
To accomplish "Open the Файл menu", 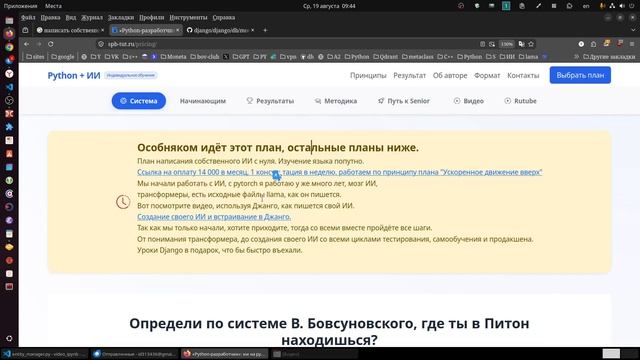I will pos(28,18).
